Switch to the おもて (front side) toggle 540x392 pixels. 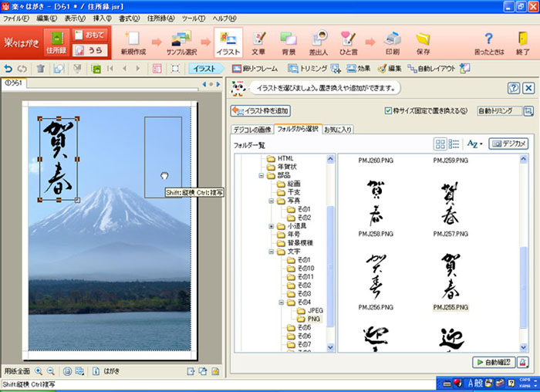pos(90,34)
